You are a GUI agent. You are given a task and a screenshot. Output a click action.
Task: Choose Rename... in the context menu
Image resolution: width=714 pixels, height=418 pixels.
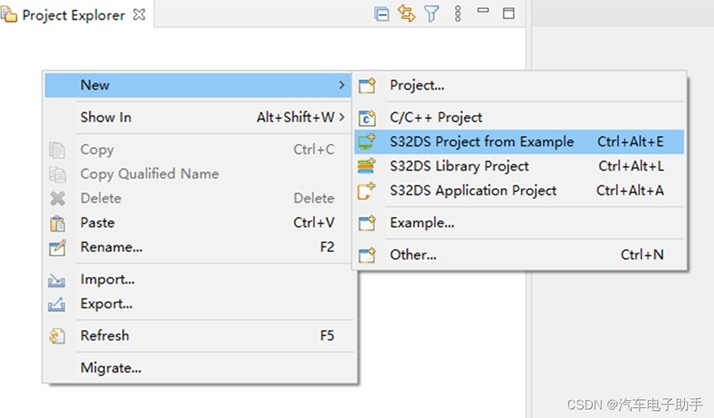(111, 246)
